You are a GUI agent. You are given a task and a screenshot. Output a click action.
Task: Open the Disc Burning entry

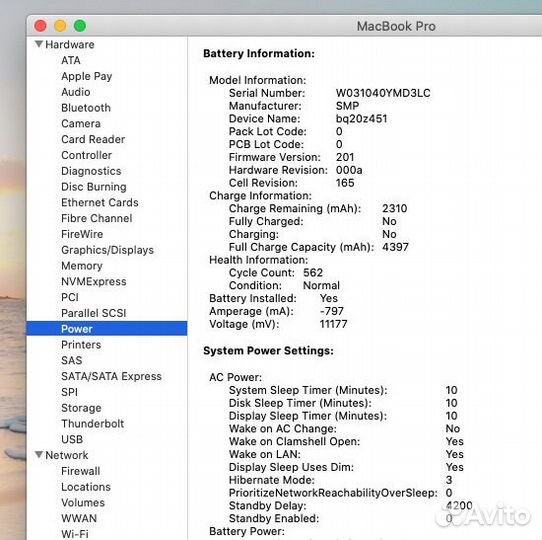94,187
